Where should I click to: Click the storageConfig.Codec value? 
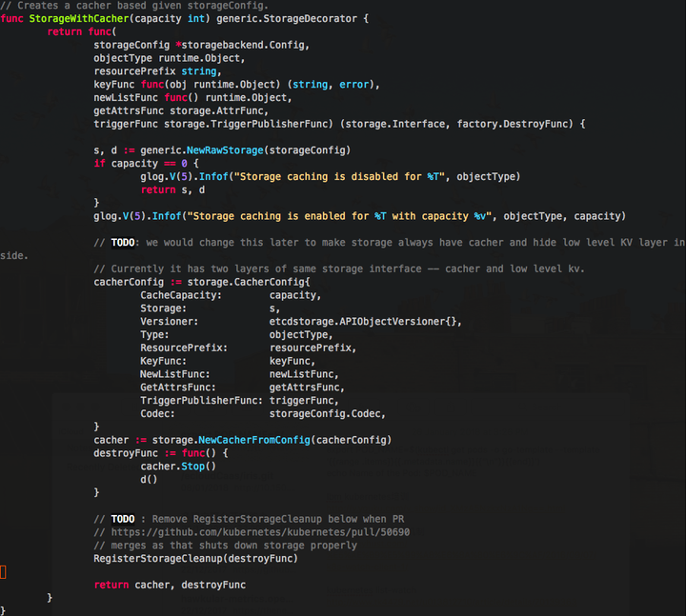pos(327,413)
